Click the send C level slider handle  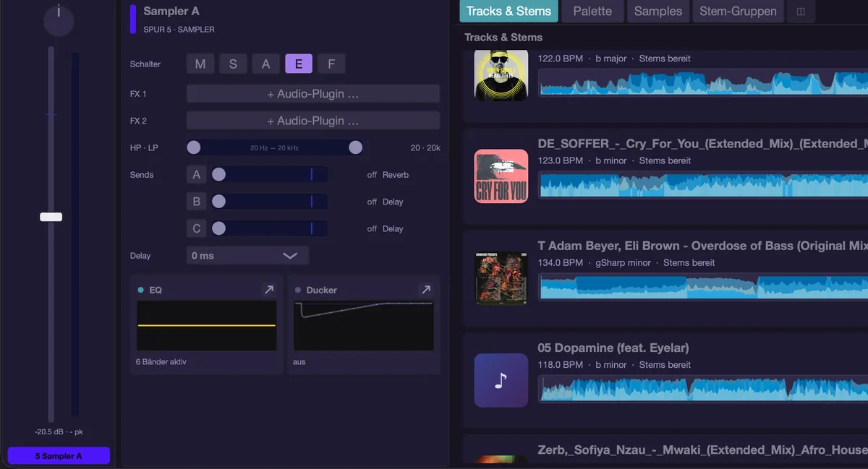click(218, 228)
